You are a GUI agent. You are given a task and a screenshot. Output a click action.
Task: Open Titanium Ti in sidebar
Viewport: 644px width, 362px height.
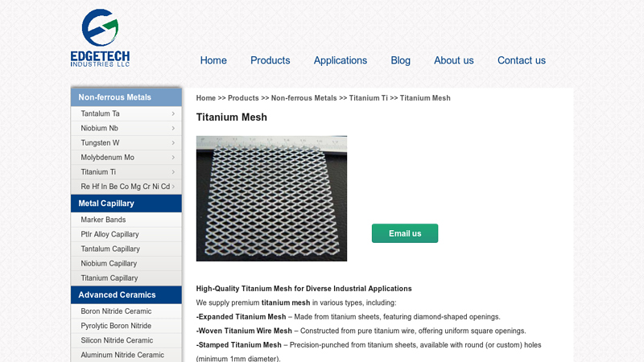click(98, 172)
